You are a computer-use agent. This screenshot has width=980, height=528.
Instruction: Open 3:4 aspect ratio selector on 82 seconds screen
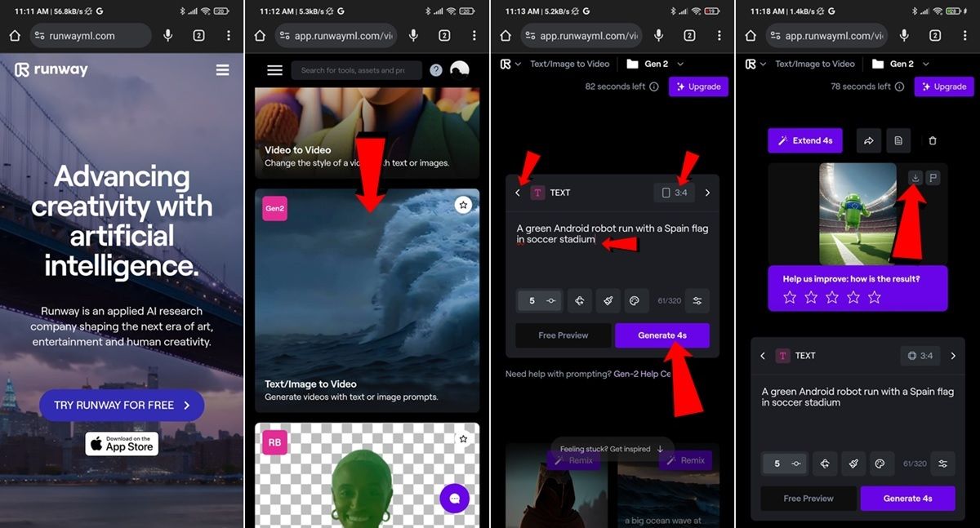[x=675, y=193]
